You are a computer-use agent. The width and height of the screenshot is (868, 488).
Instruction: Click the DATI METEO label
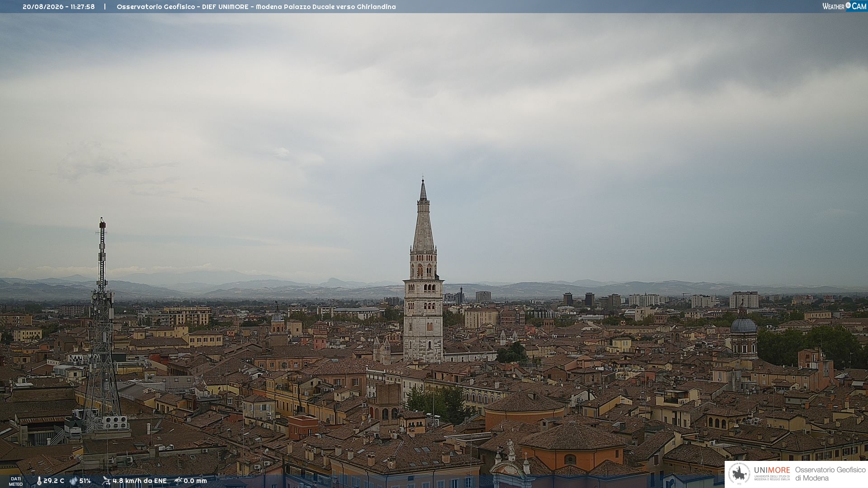16,481
